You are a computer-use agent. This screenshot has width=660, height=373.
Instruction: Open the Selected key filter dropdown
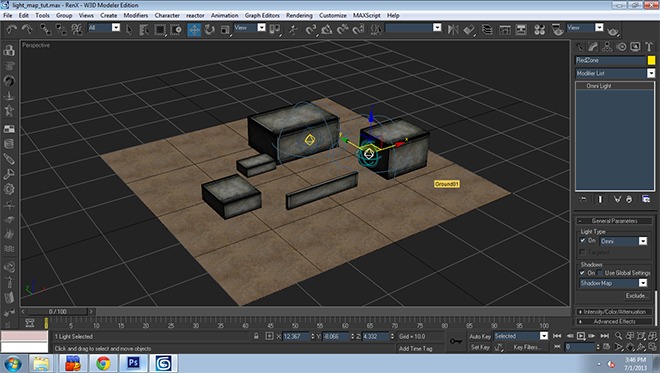521,336
